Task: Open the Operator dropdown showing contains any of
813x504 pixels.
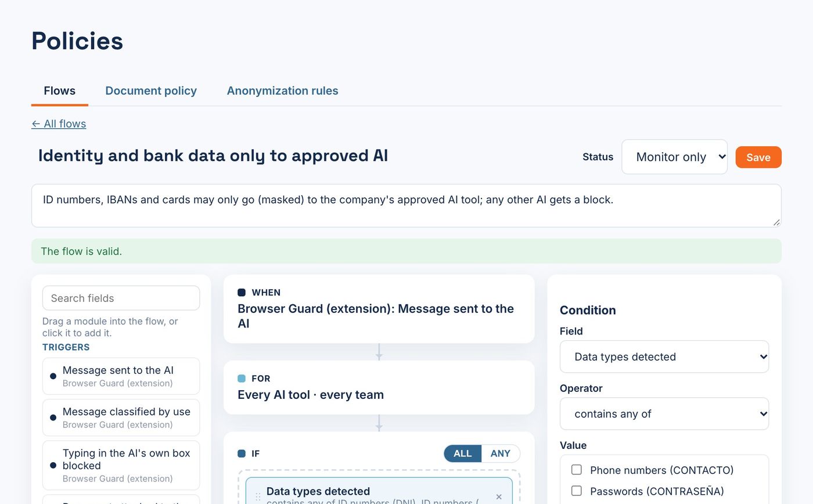Action: (x=664, y=413)
